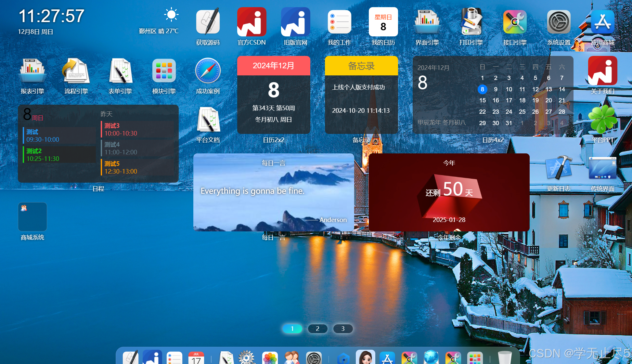Click the 今年剩余 countdown widget

click(449, 192)
